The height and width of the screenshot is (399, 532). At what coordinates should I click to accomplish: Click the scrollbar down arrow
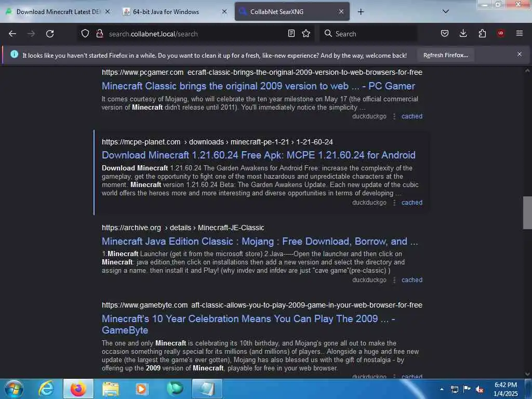tap(527, 374)
